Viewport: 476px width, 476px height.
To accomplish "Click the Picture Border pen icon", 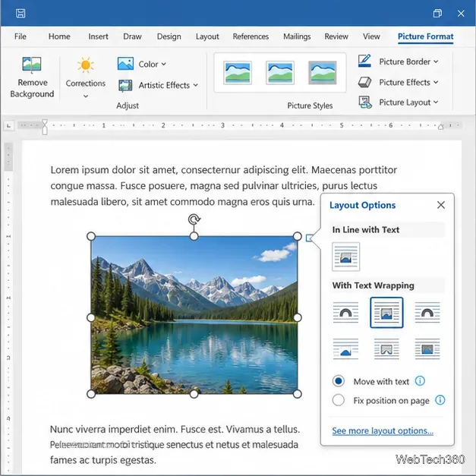I will pyautogui.click(x=364, y=61).
